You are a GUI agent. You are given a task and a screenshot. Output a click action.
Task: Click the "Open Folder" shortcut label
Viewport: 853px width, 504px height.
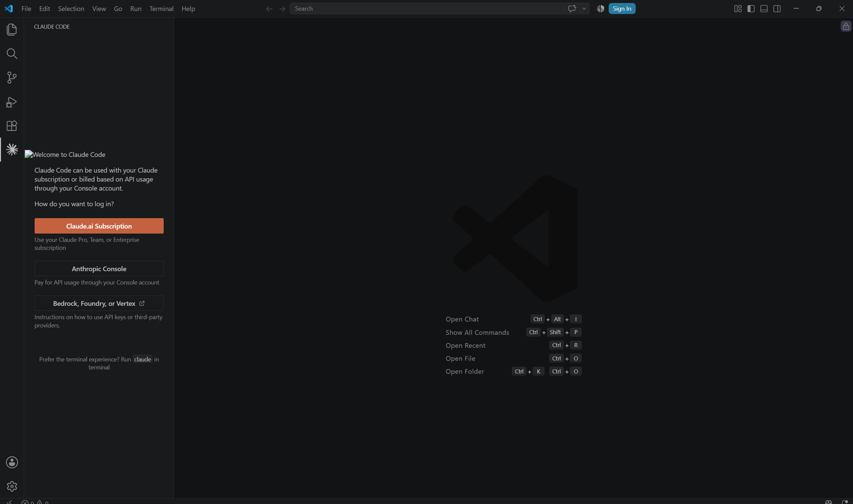tap(465, 371)
